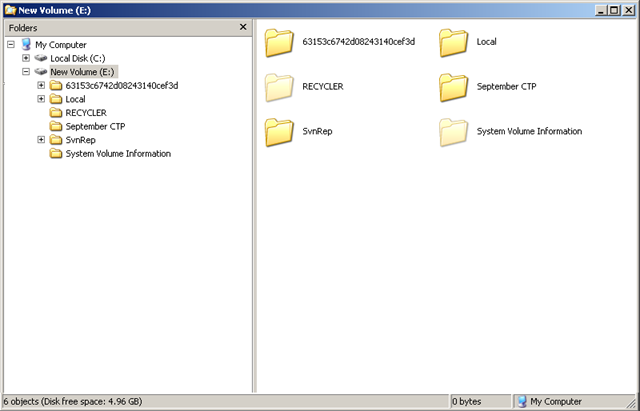Click the tree folder icon beside Local
Viewport: 640px width, 411px height.
pos(56,99)
